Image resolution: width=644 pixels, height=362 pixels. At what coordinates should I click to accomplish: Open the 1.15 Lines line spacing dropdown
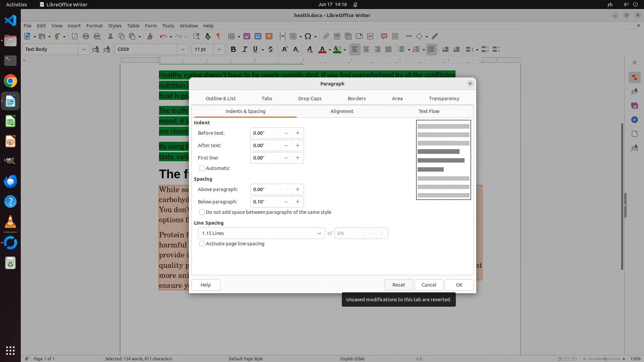point(261,233)
